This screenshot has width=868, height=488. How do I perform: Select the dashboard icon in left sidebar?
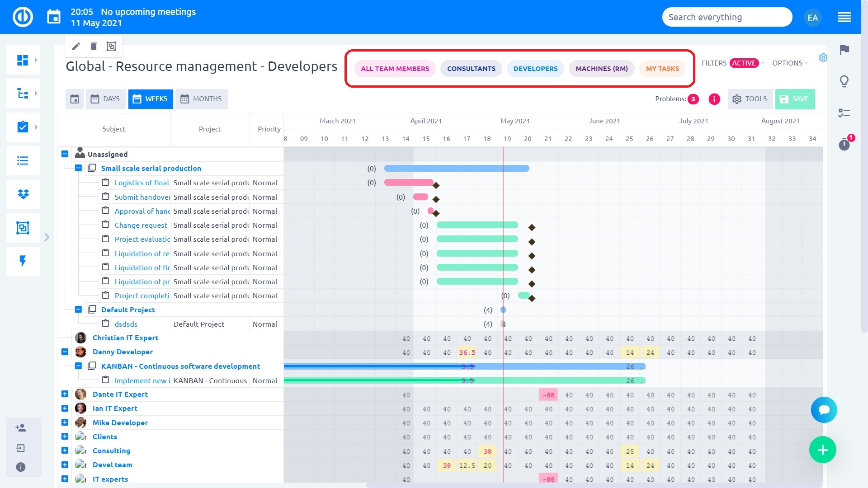click(23, 60)
